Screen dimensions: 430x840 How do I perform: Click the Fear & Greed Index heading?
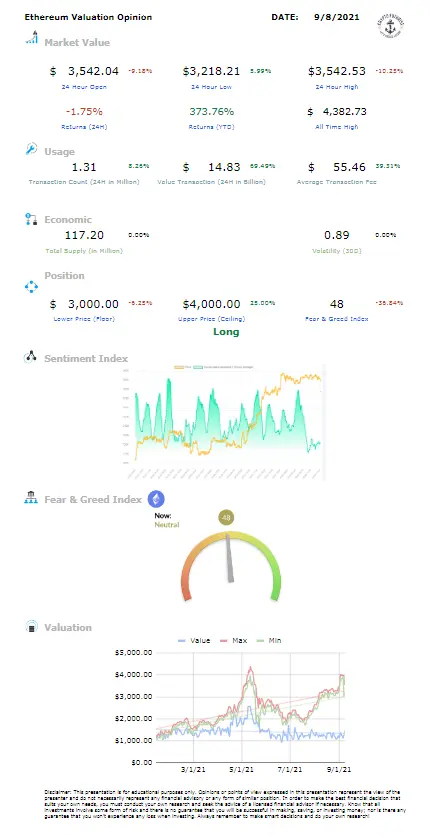click(93, 499)
